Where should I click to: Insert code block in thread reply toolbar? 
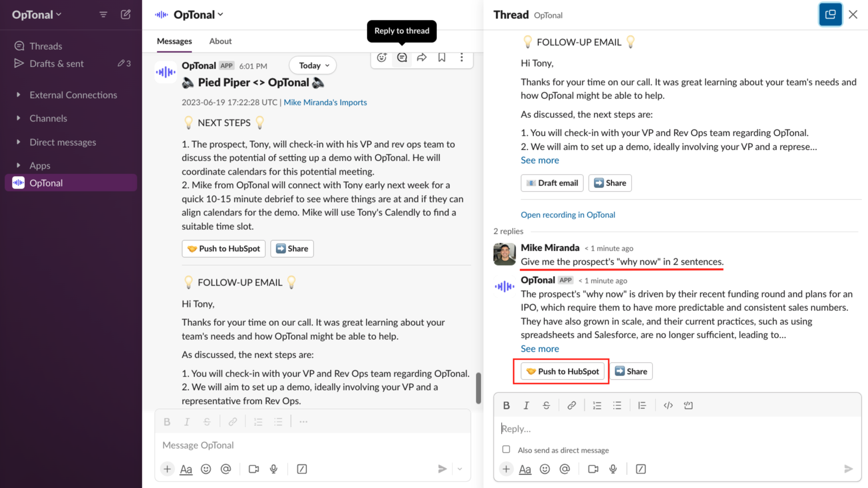click(x=688, y=405)
